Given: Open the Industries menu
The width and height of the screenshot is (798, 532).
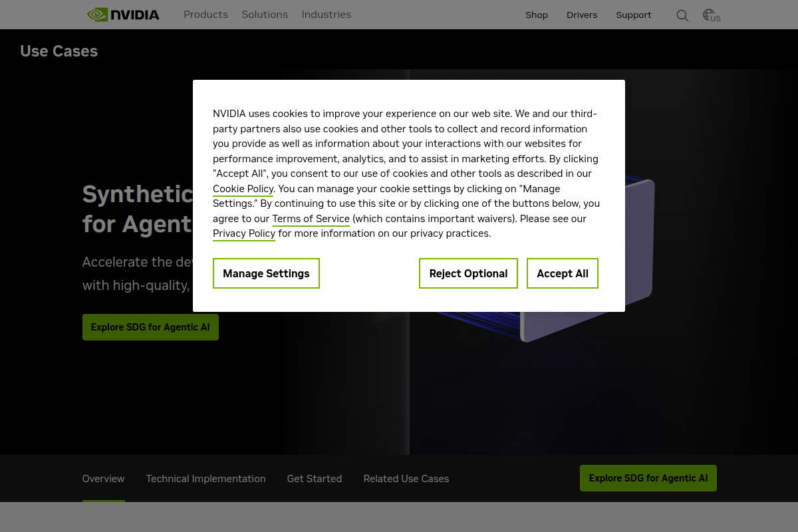Looking at the screenshot, I should tap(326, 15).
